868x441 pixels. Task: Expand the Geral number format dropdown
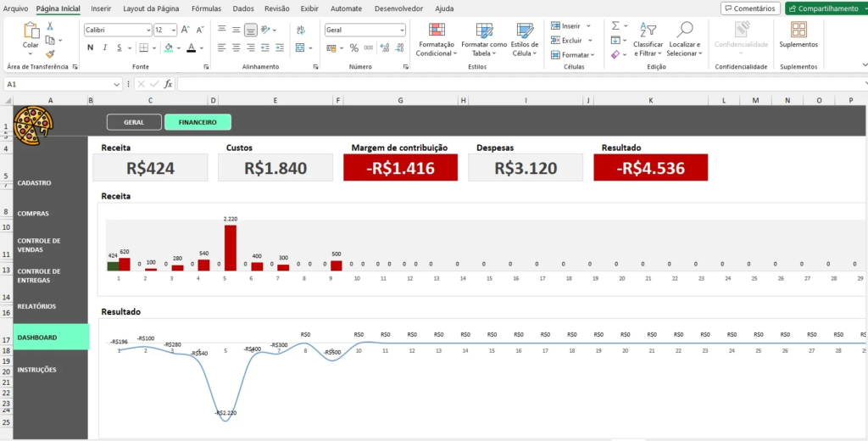(402, 30)
